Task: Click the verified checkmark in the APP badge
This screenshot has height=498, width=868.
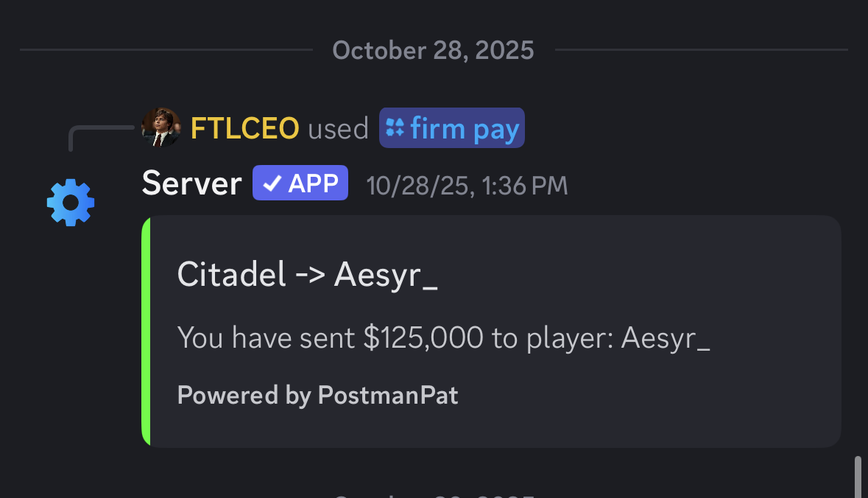Action: coord(272,183)
